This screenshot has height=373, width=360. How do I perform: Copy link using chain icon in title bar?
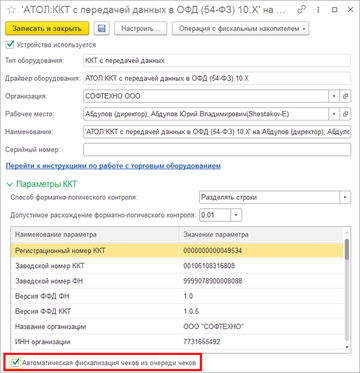[302, 10]
